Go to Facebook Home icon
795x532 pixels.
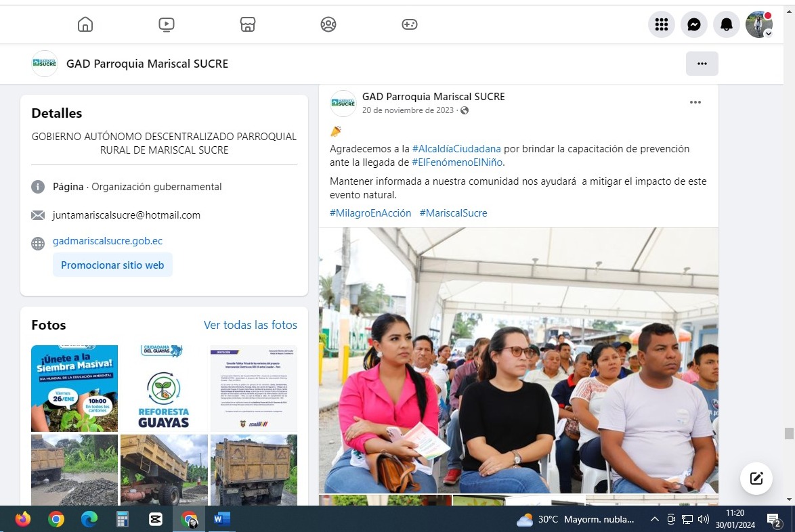pyautogui.click(x=85, y=24)
